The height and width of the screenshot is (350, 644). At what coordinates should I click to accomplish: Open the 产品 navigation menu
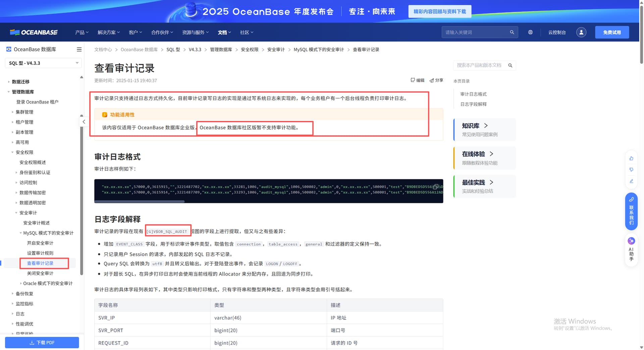pyautogui.click(x=82, y=32)
